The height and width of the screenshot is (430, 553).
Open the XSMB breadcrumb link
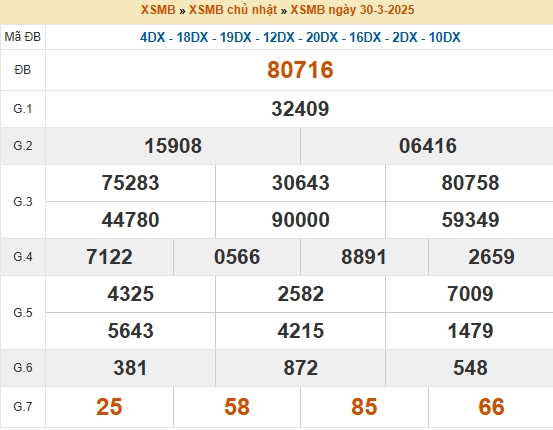point(158,10)
